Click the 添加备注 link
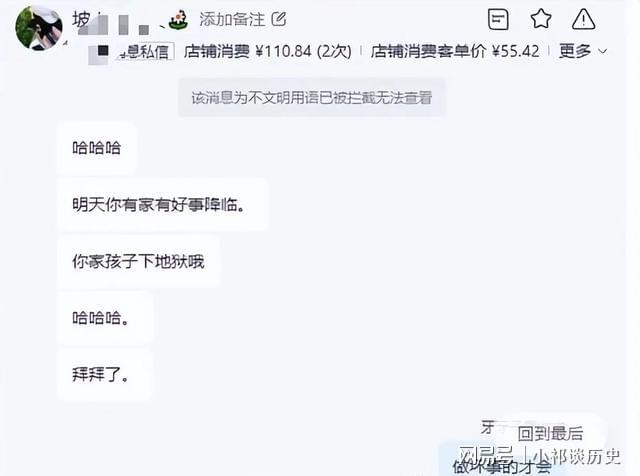The image size is (640, 476). coord(232,19)
